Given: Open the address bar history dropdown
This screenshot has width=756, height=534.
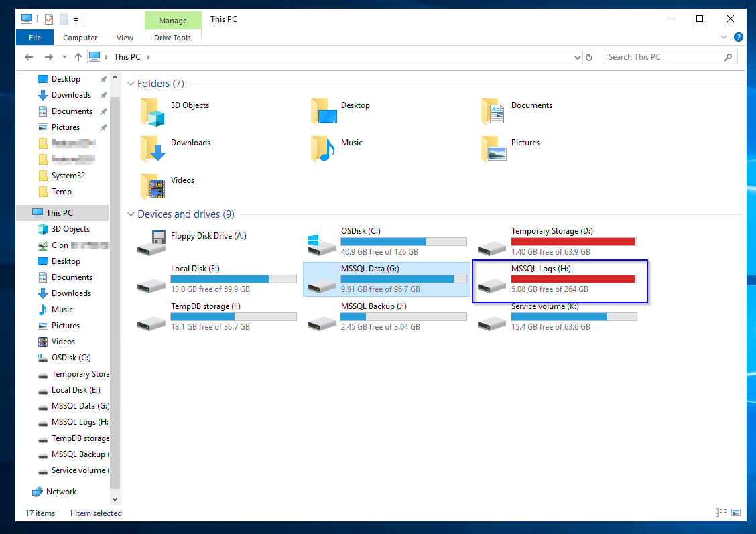Looking at the screenshot, I should 577,57.
